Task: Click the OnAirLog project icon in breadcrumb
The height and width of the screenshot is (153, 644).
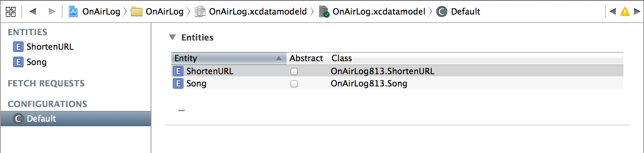Action: coord(73,11)
